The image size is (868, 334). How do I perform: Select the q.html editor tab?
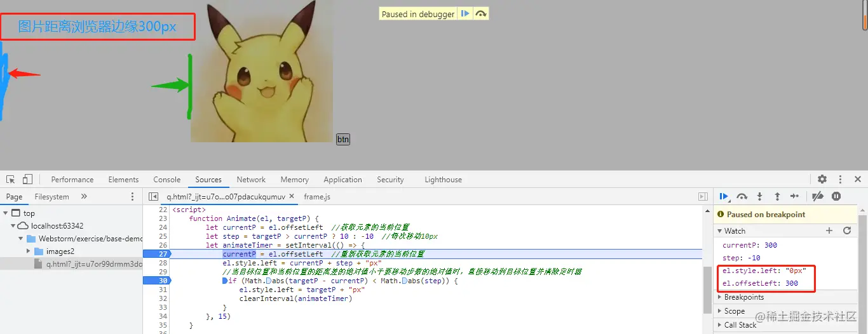pos(226,197)
